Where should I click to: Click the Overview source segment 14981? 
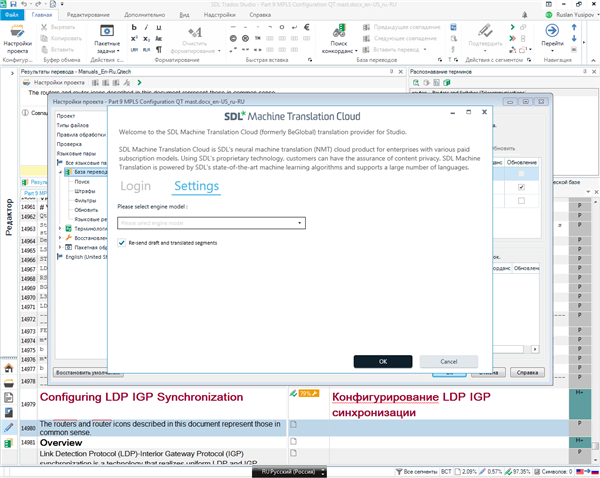[61, 443]
